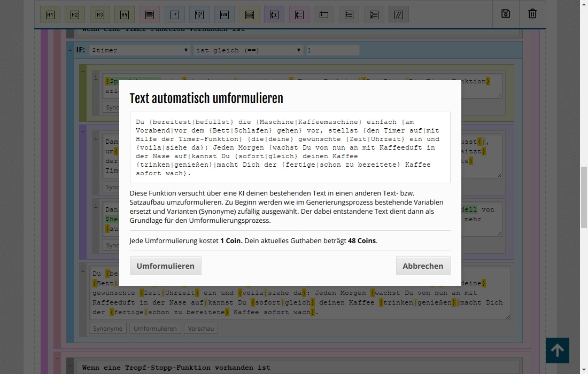Image resolution: width=588 pixels, height=374 pixels.
Task: Collapse the Tropf-Stopp section minus toggle
Action: [x=57, y=358]
